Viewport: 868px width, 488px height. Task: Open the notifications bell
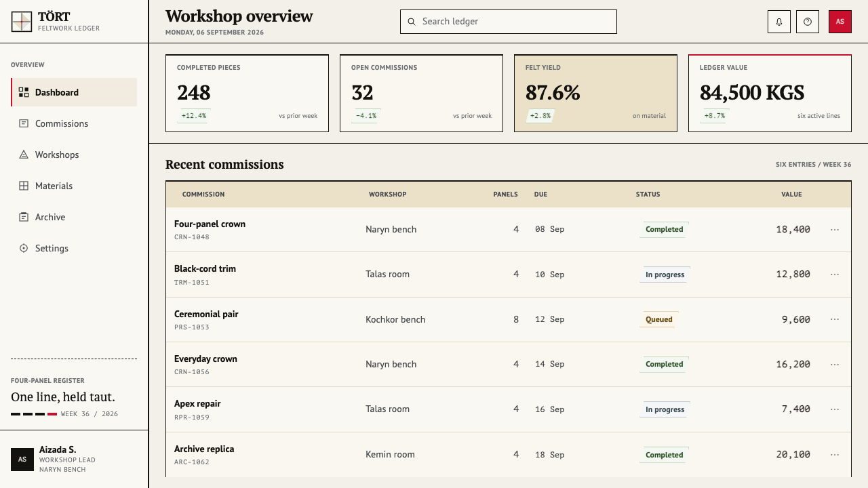click(779, 22)
